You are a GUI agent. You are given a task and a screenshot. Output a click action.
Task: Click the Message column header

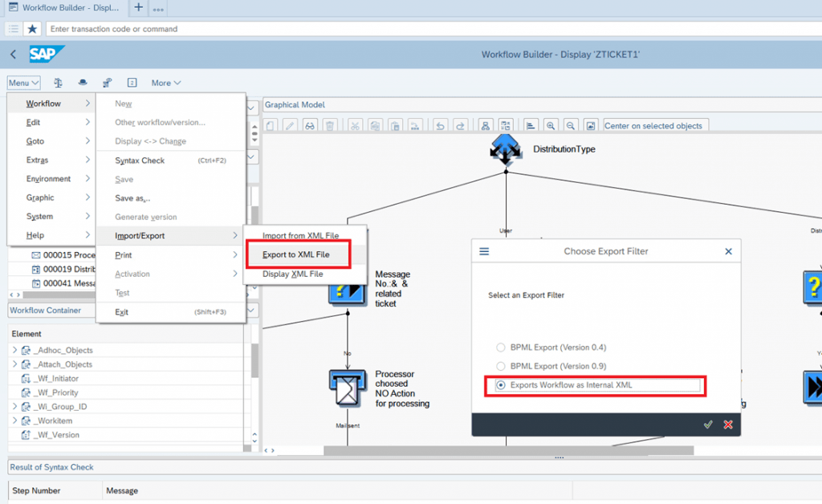click(x=337, y=491)
